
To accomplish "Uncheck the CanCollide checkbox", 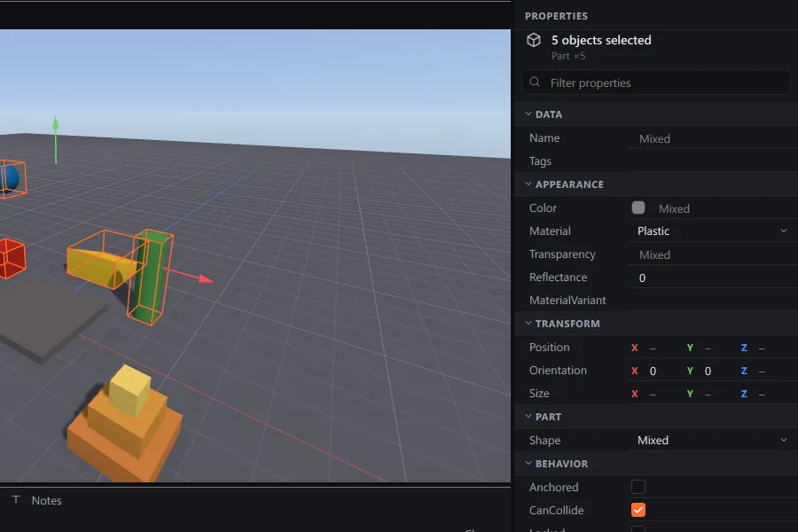I will click(638, 510).
